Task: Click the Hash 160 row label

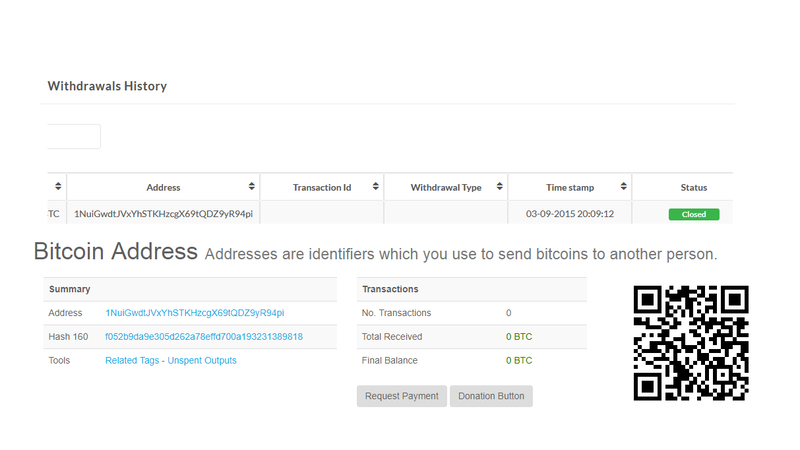Action: click(68, 337)
